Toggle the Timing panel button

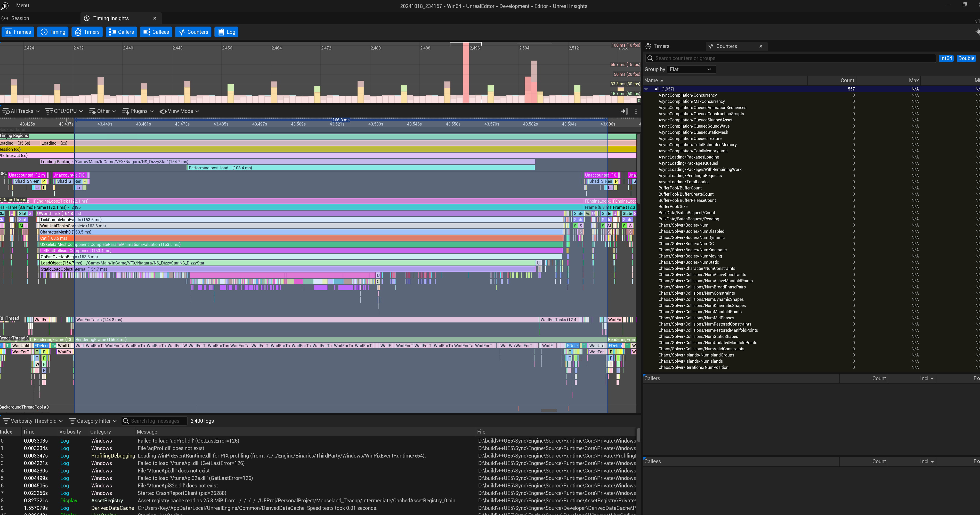[x=53, y=32]
